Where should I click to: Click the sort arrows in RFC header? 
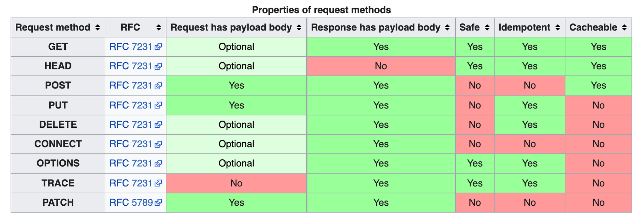159,28
